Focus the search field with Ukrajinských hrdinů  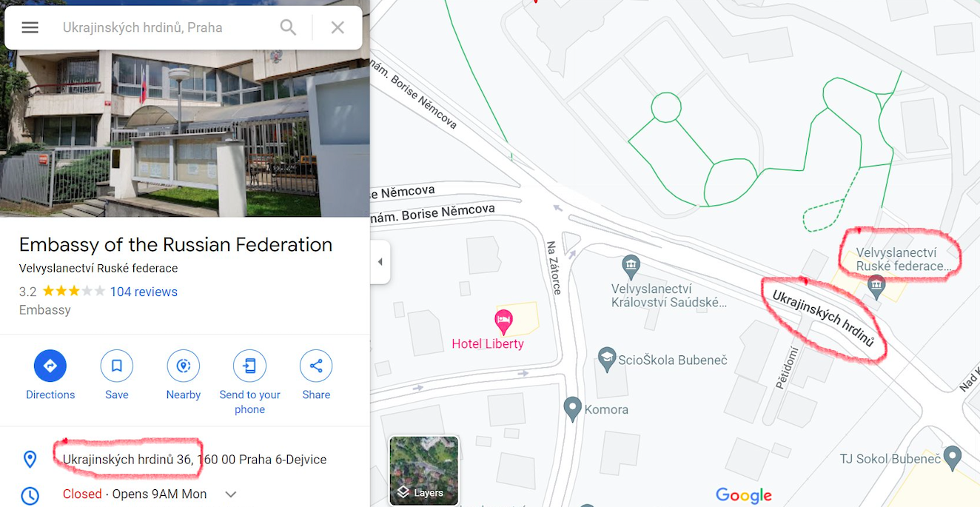(163, 27)
